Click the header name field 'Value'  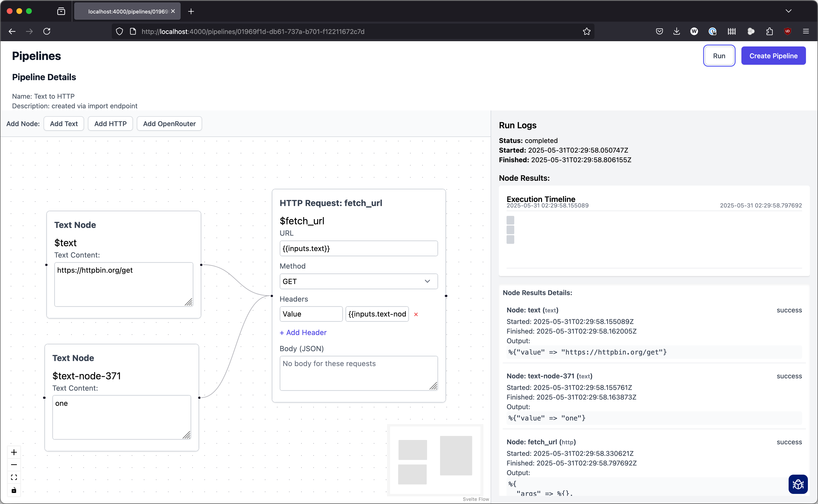pyautogui.click(x=311, y=314)
